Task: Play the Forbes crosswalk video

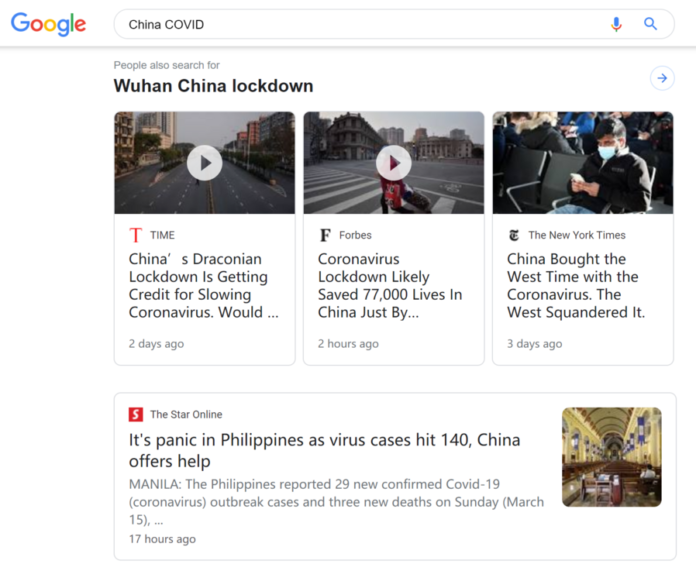Action: 394,163
